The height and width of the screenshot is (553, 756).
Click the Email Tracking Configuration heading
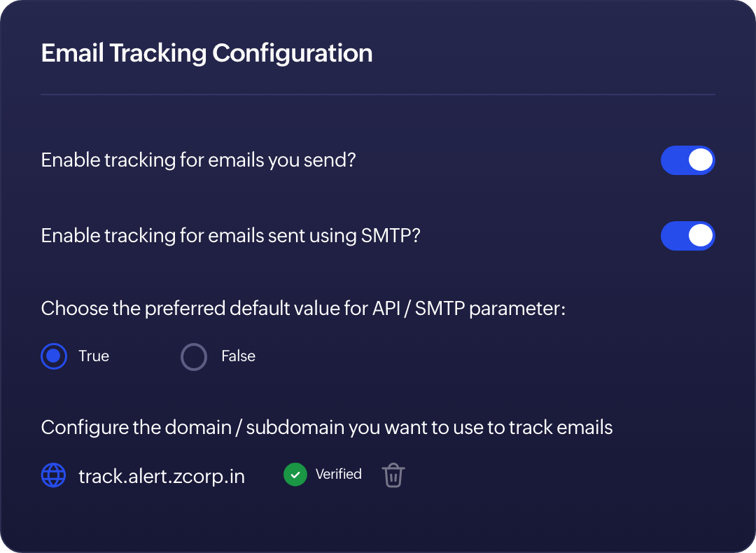206,52
